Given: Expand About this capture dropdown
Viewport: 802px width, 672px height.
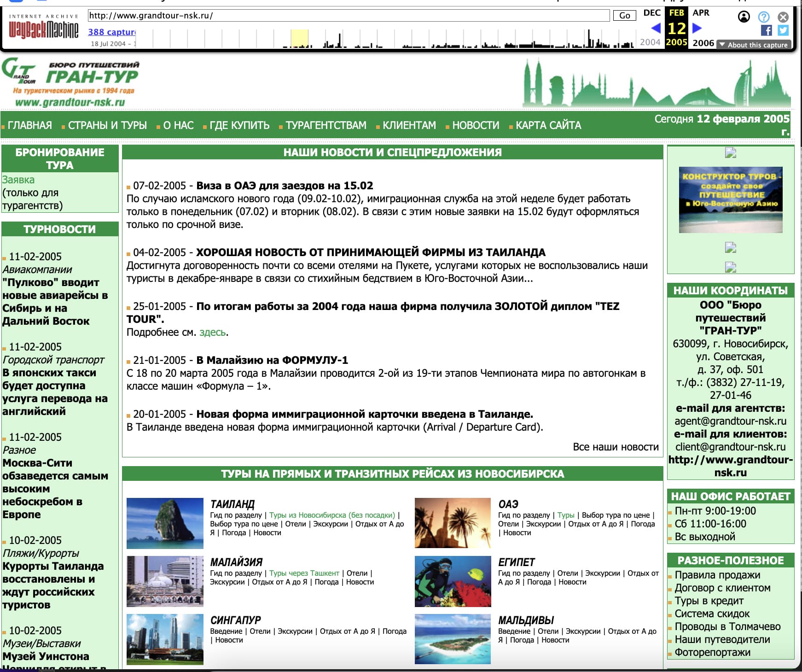Looking at the screenshot, I should 754,45.
